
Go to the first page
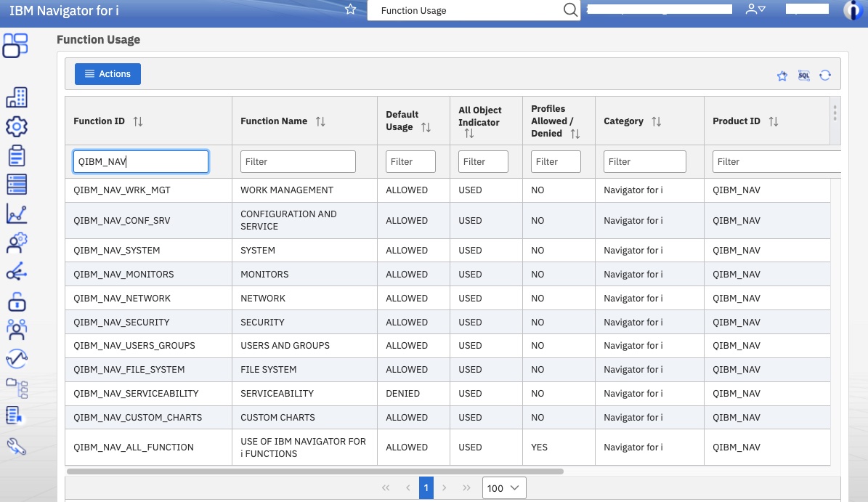[x=386, y=487]
